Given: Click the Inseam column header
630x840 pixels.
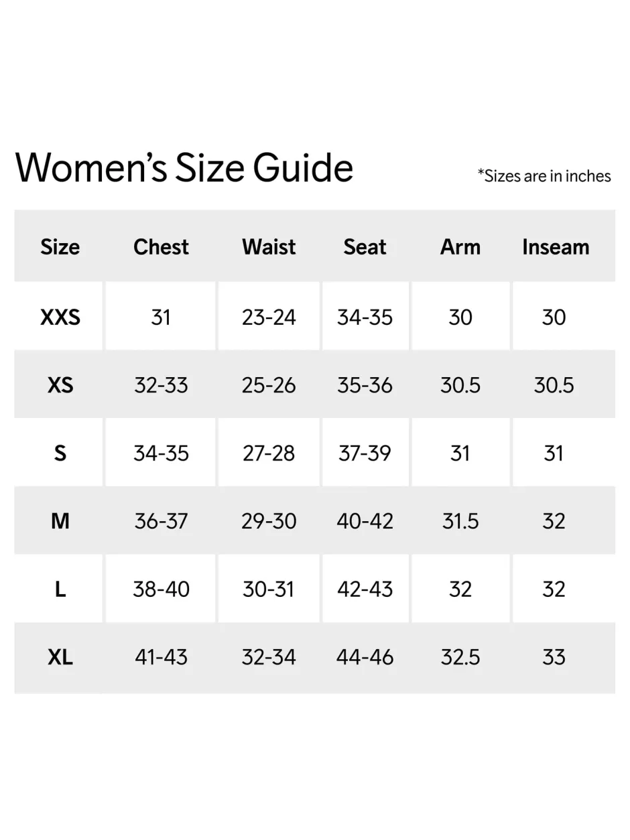Looking at the screenshot, I should (x=556, y=247).
